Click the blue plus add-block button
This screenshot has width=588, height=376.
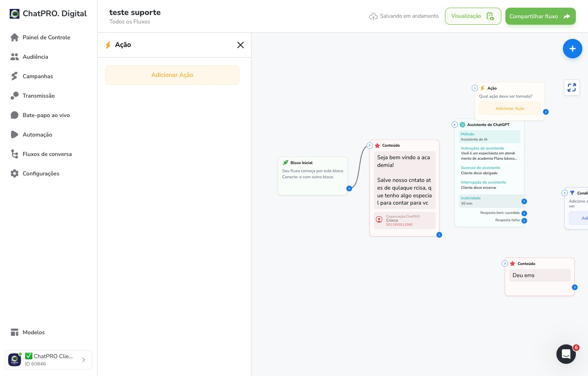572,49
